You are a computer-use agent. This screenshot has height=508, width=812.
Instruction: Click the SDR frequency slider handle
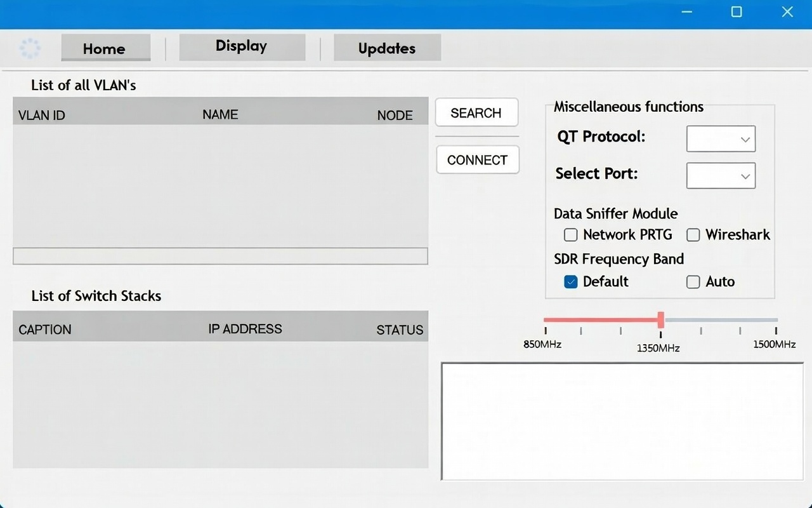pos(660,319)
